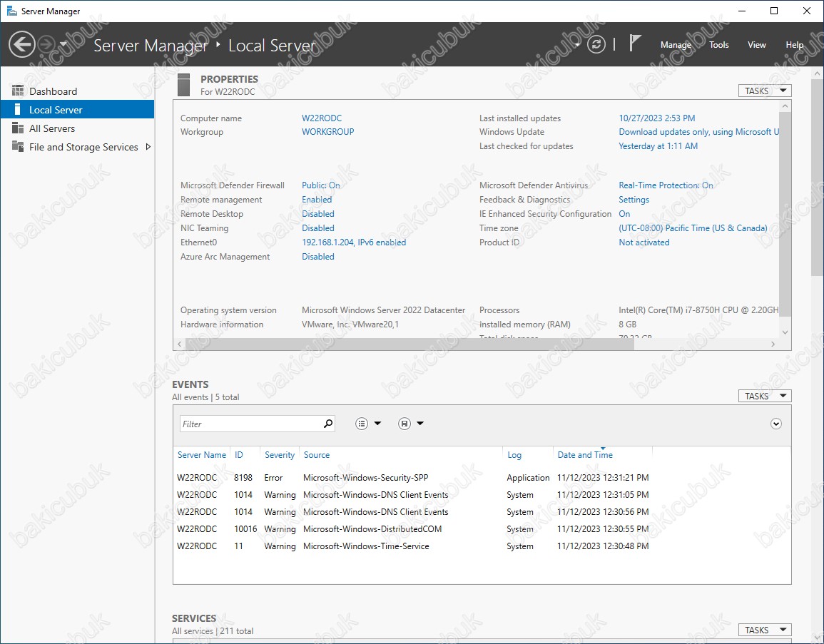
Task: Open the save query dropdown arrow
Action: [x=420, y=424]
